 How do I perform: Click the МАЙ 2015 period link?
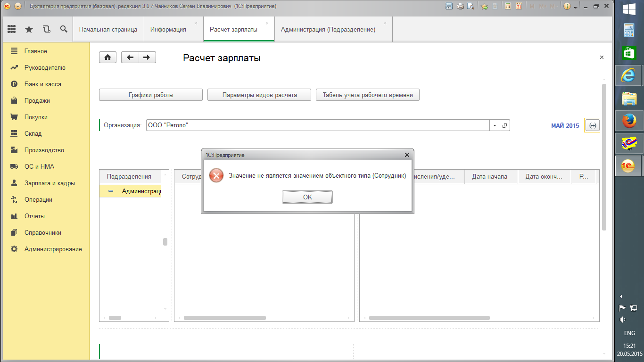click(565, 126)
